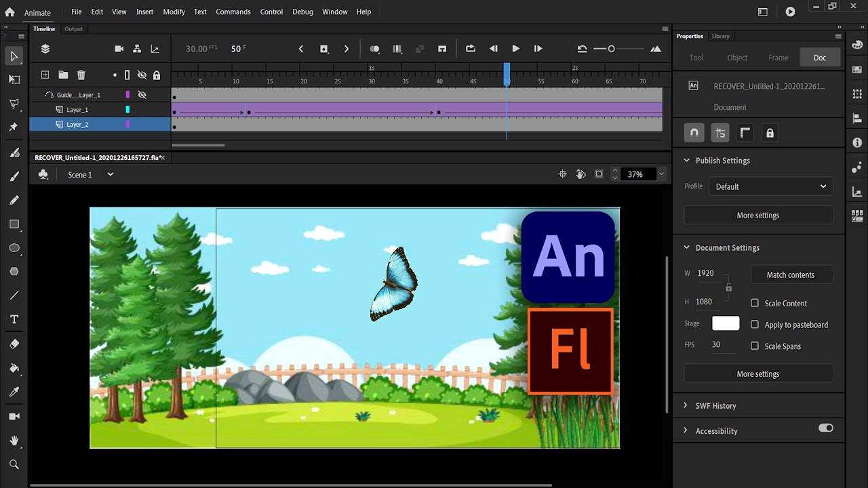Open the Commands menu
The width and height of the screenshot is (868, 488).
coord(233,12)
